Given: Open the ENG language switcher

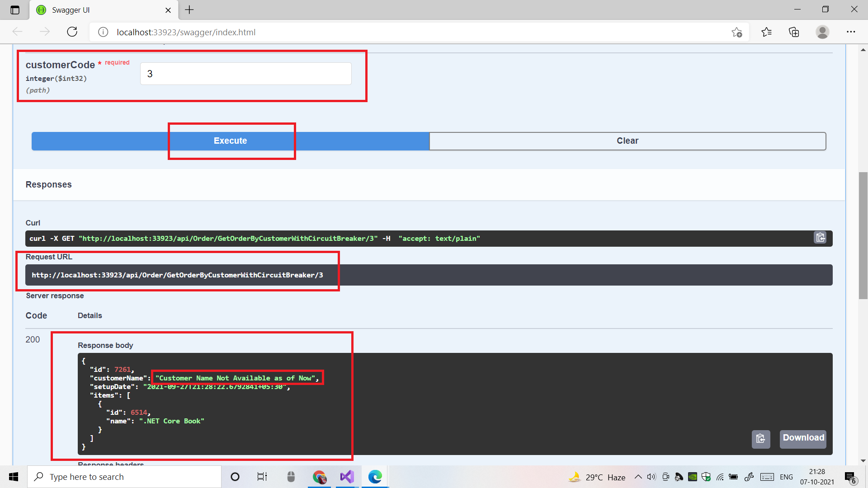Looking at the screenshot, I should click(x=787, y=477).
